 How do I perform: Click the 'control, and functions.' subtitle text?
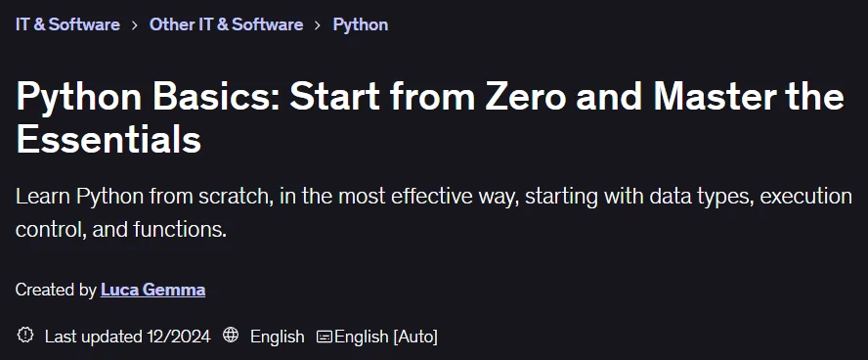pyautogui.click(x=121, y=229)
